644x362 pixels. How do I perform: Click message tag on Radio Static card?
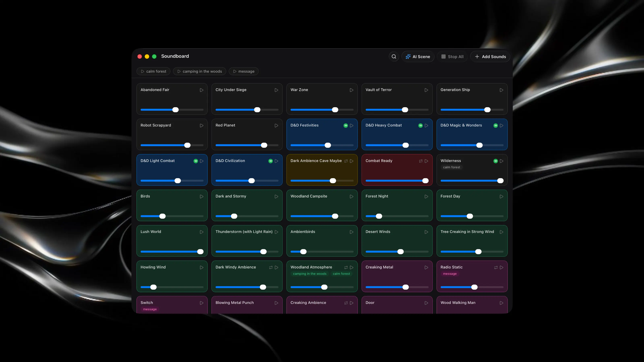coord(450,274)
